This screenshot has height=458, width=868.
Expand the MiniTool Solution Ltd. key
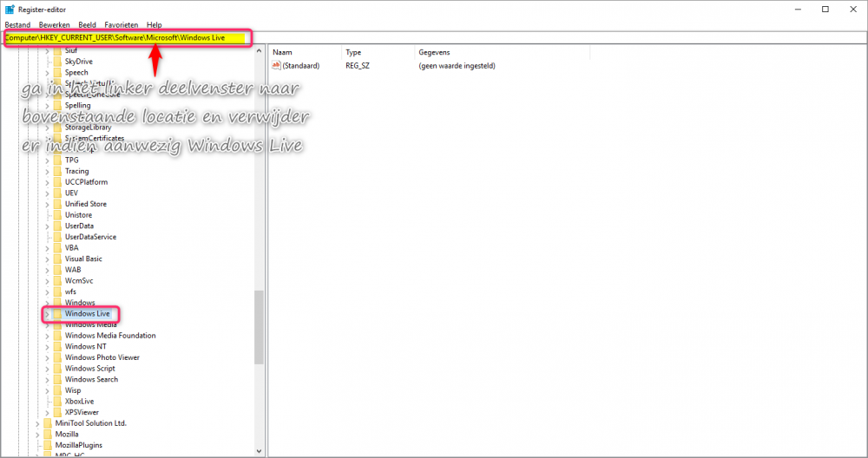(37, 423)
